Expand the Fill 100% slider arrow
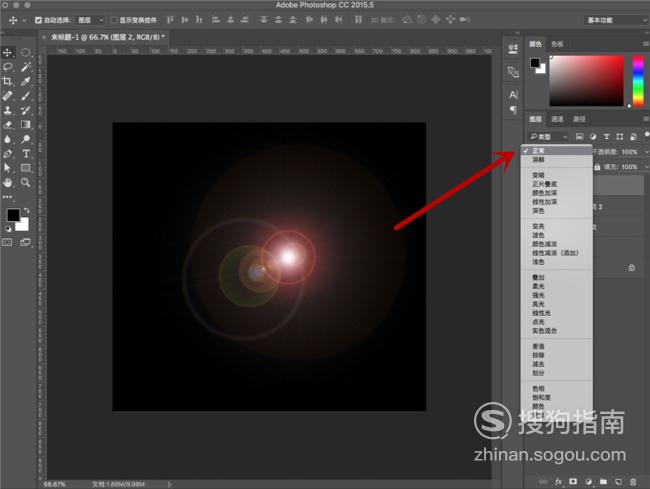Image resolution: width=650 pixels, height=489 pixels. 646,167
